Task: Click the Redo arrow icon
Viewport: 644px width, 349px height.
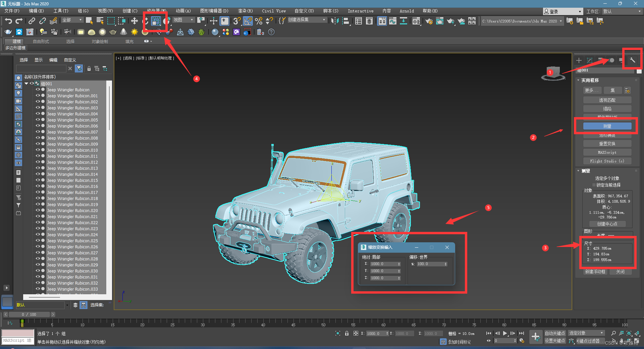Action: click(19, 21)
